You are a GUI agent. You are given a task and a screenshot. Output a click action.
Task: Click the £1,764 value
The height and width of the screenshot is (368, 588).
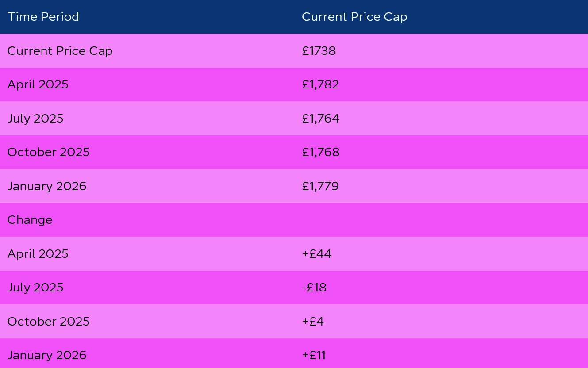321,119
